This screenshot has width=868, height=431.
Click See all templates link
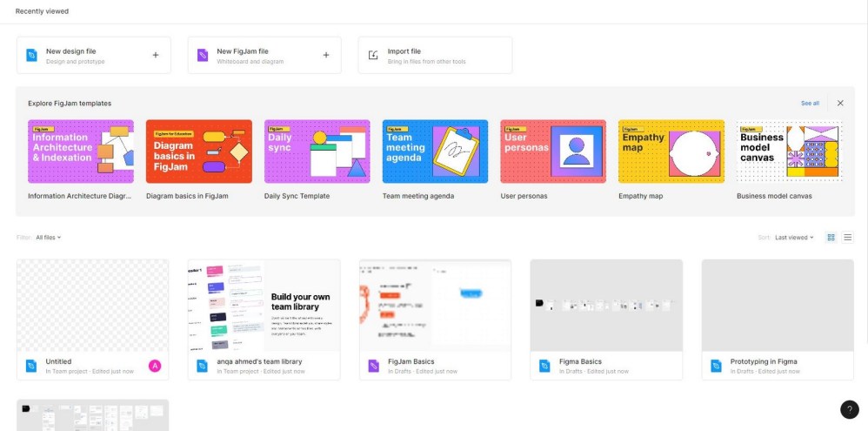(810, 103)
